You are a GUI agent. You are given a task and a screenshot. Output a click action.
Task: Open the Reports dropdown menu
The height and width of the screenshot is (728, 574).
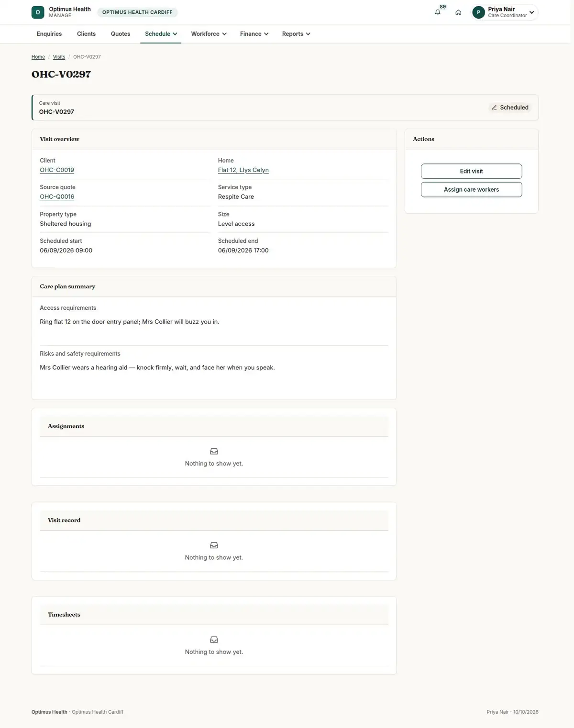pos(296,34)
